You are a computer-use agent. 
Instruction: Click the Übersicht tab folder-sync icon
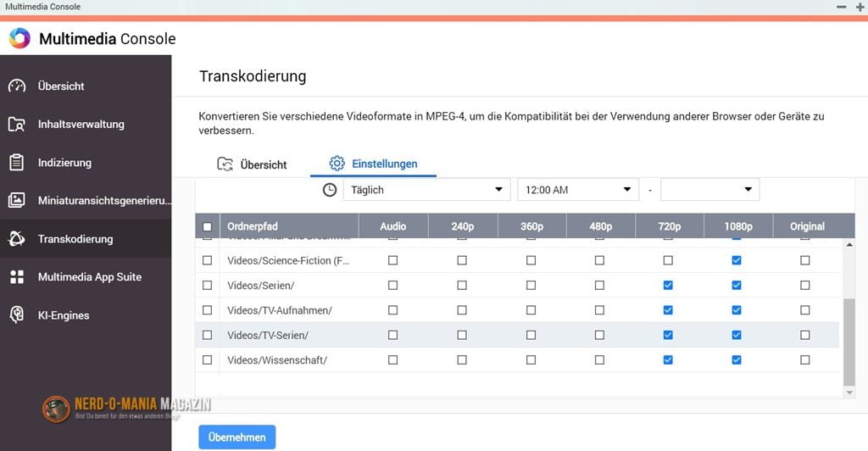[x=225, y=164]
